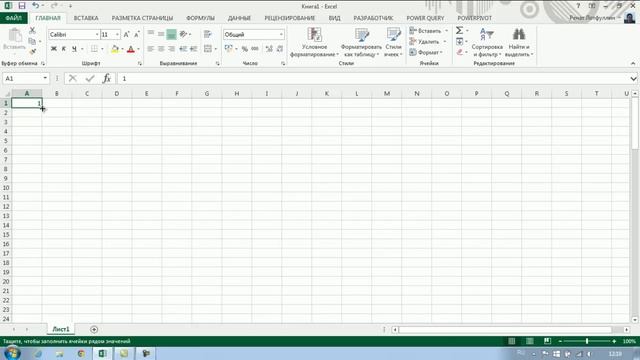Toggle align text right
Viewport: 640px width, 360px height.
click(171, 49)
